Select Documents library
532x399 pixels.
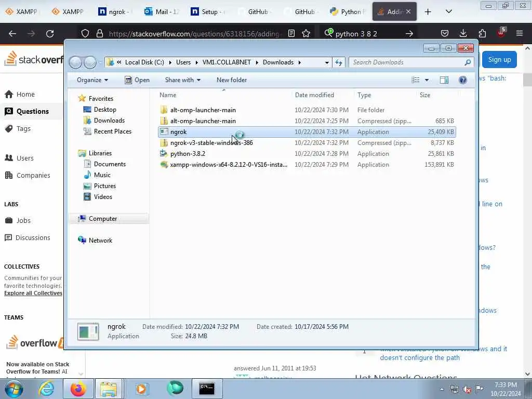click(x=110, y=164)
